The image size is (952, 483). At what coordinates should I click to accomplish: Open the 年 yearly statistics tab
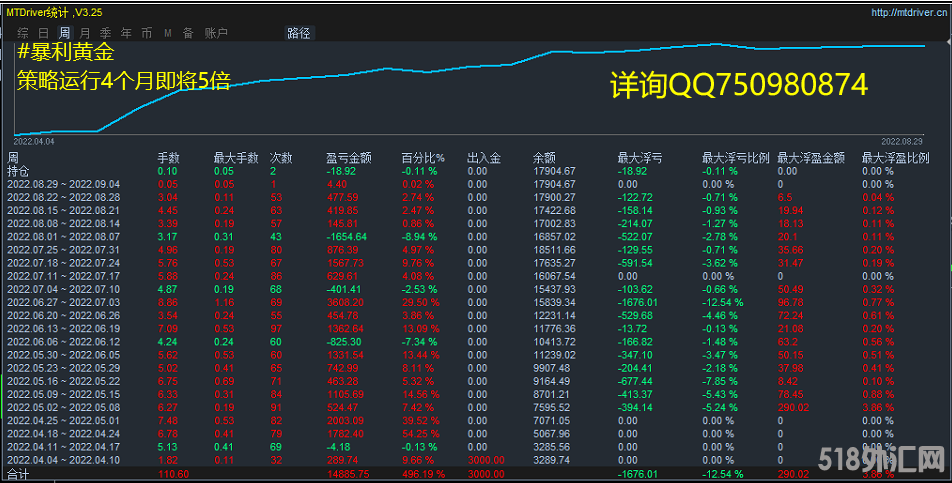126,33
